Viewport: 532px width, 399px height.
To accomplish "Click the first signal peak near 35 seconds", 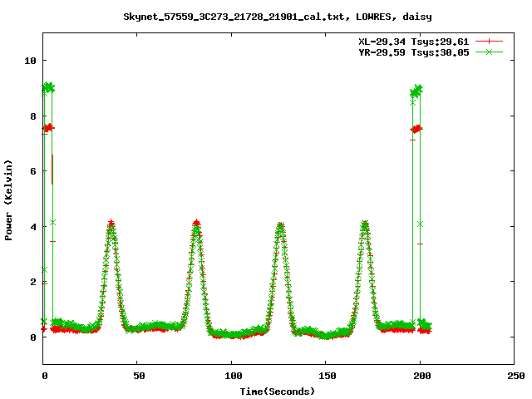I will (111, 224).
